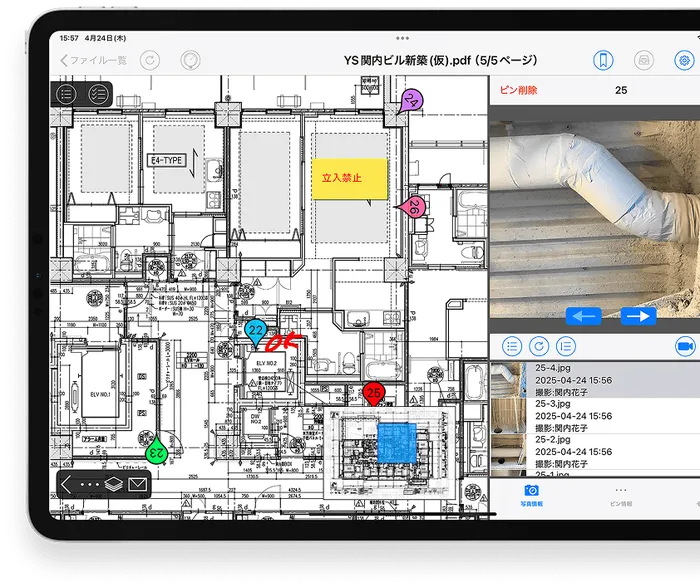The image size is (700, 587).
Task: Open pin list icon on drawing overlay
Action: tap(66, 94)
